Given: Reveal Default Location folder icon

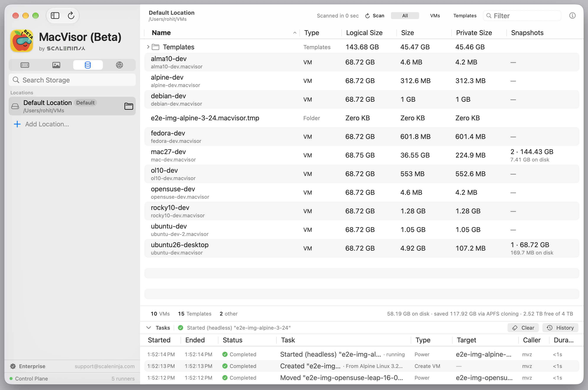Looking at the screenshot, I should click(x=129, y=106).
